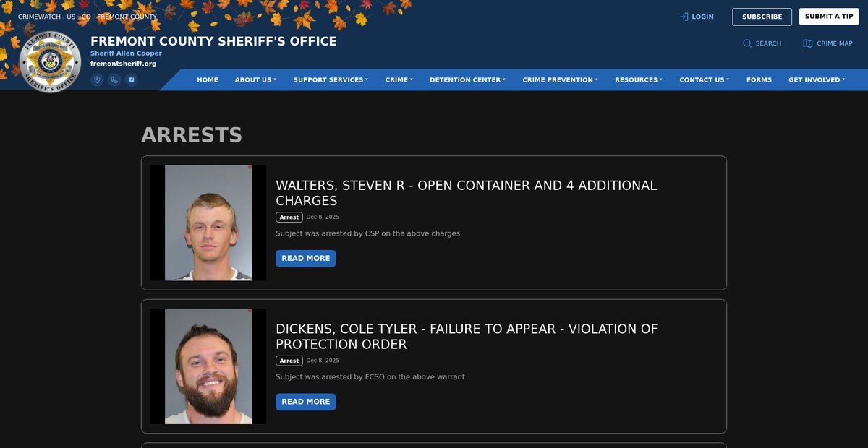Open the Crime Prevention dropdown
The image size is (868, 448).
coord(561,79)
